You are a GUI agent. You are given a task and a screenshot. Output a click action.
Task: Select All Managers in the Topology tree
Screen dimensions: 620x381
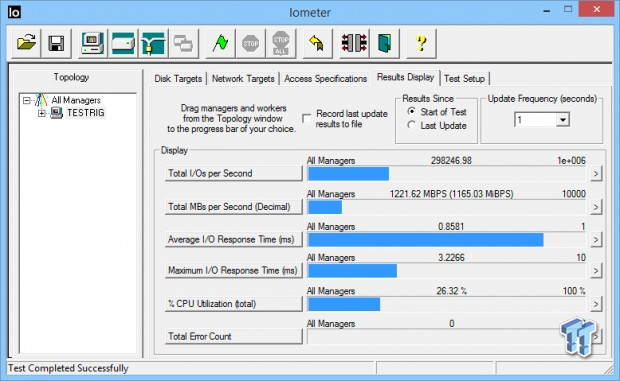point(76,100)
